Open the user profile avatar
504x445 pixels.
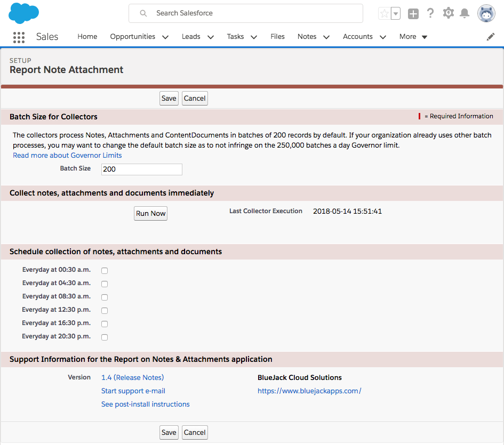tap(486, 13)
